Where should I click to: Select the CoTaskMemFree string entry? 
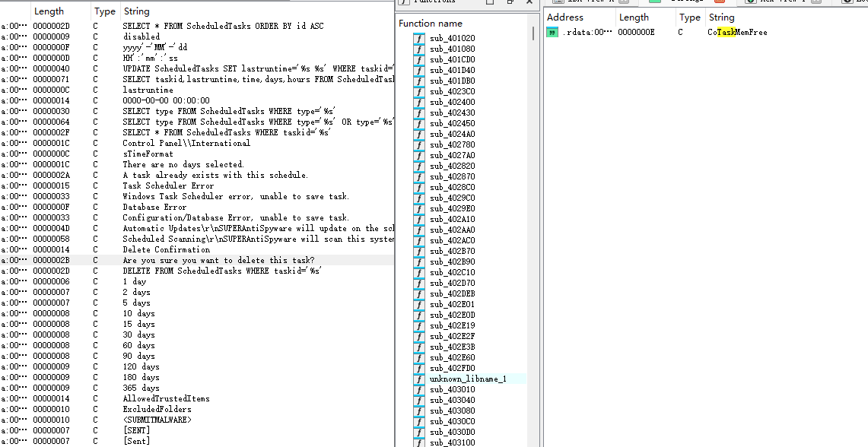point(737,32)
